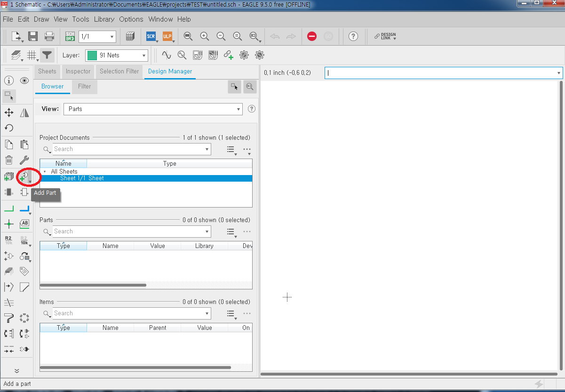Switch to the Sheets tab

[47, 72]
